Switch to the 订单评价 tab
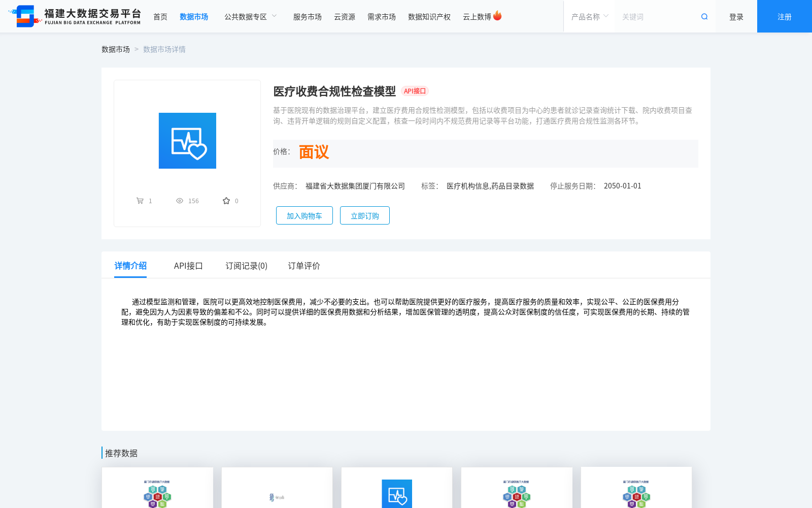This screenshot has height=508, width=812. tap(304, 266)
